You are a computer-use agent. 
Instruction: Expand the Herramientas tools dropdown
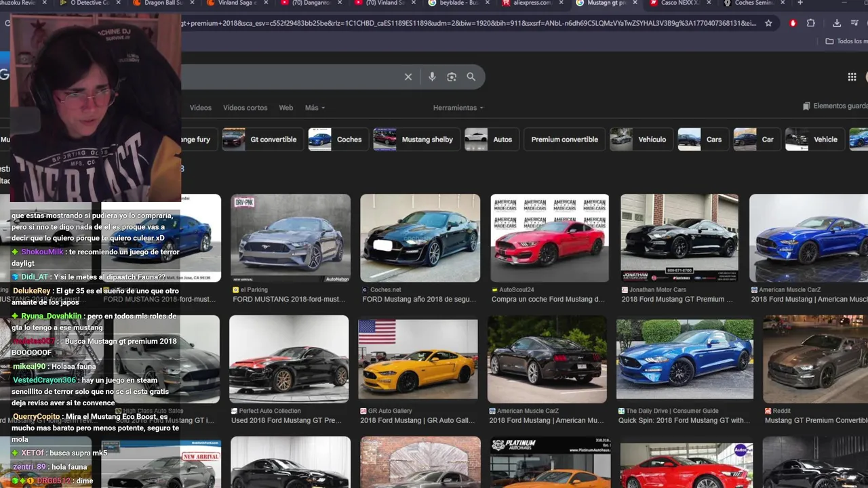pyautogui.click(x=458, y=108)
